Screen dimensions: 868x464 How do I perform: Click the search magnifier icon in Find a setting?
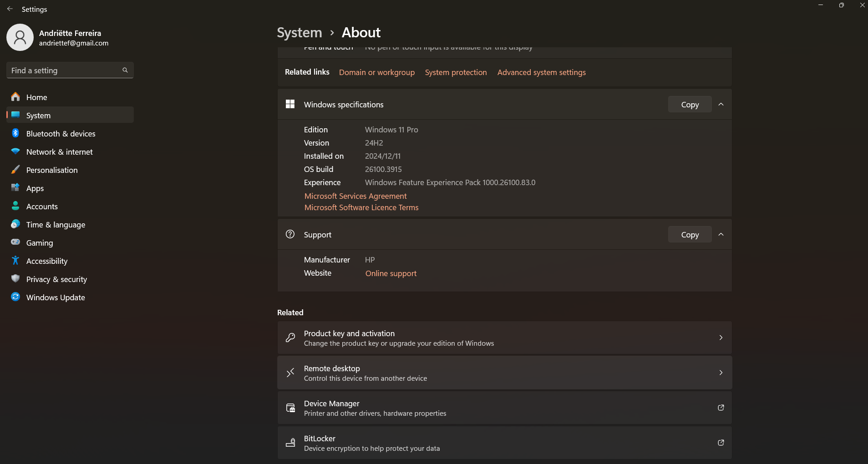[x=125, y=70]
